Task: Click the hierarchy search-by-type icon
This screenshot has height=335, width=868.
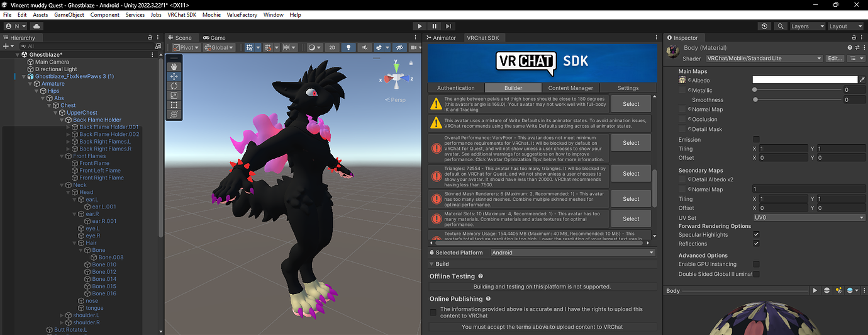Action: coord(159,46)
